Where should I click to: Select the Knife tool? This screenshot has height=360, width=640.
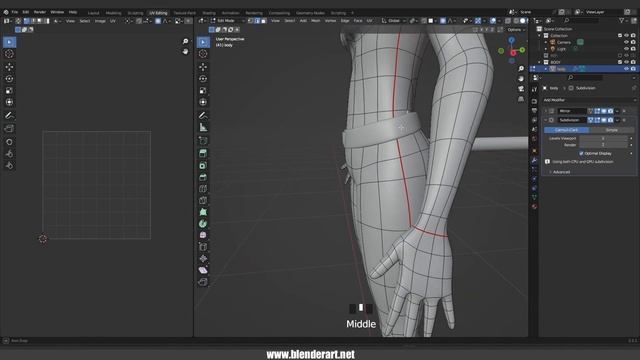pyautogui.click(x=203, y=200)
